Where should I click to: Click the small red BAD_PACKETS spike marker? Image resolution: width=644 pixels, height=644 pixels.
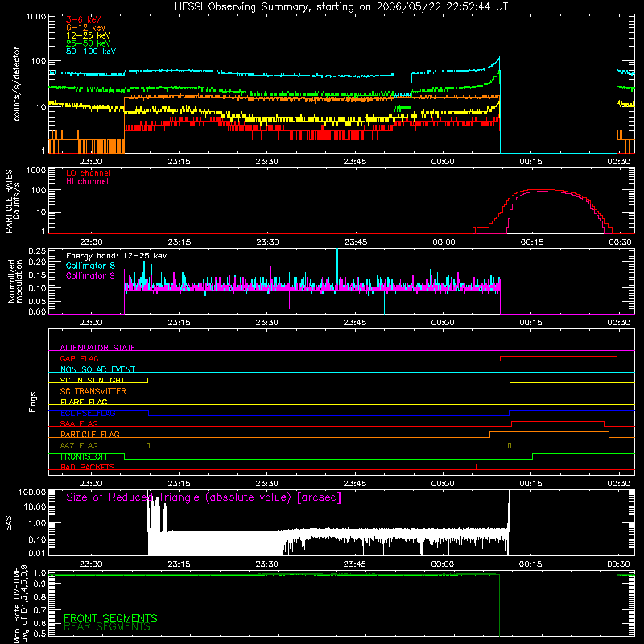pyautogui.click(x=477, y=467)
